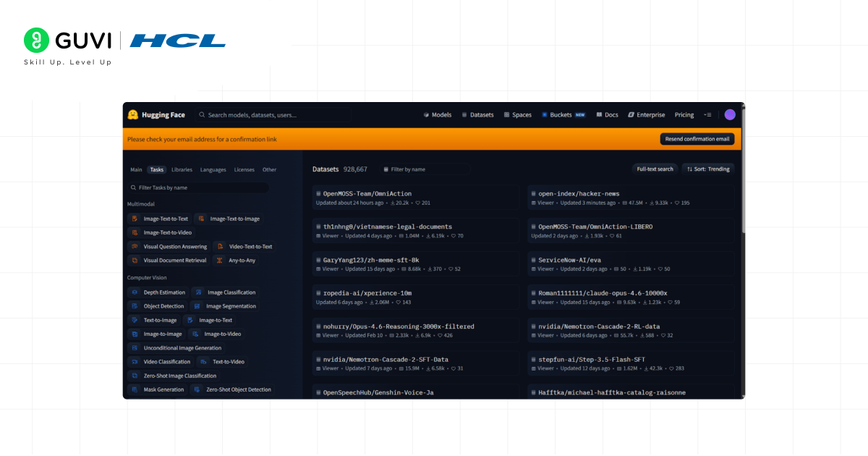Open Hafftka/michael-hafftka-catalog-raisonne dataset
Viewport: 868px width, 456px height.
(x=630, y=392)
